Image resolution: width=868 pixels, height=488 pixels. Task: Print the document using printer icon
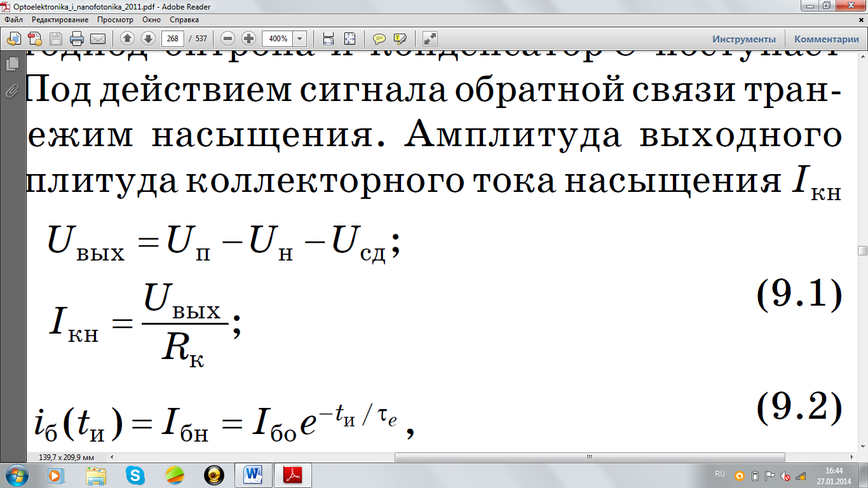pyautogui.click(x=77, y=38)
